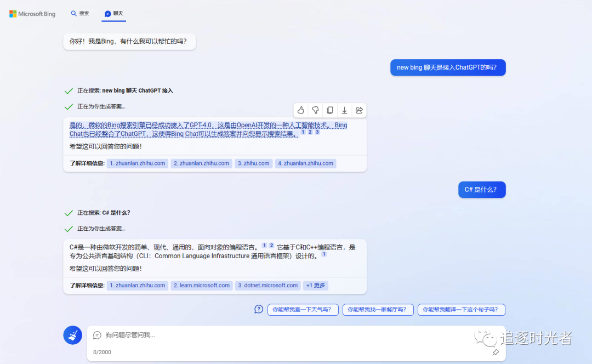The width and height of the screenshot is (592, 364).
Task: Click the chat bubble icon in input box
Action: point(97,335)
